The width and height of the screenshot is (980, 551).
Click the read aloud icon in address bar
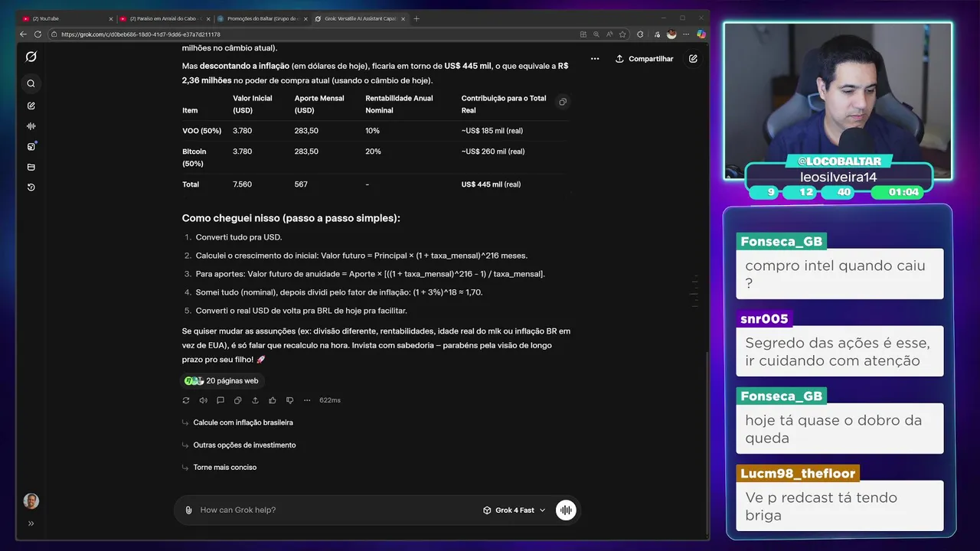pyautogui.click(x=609, y=34)
